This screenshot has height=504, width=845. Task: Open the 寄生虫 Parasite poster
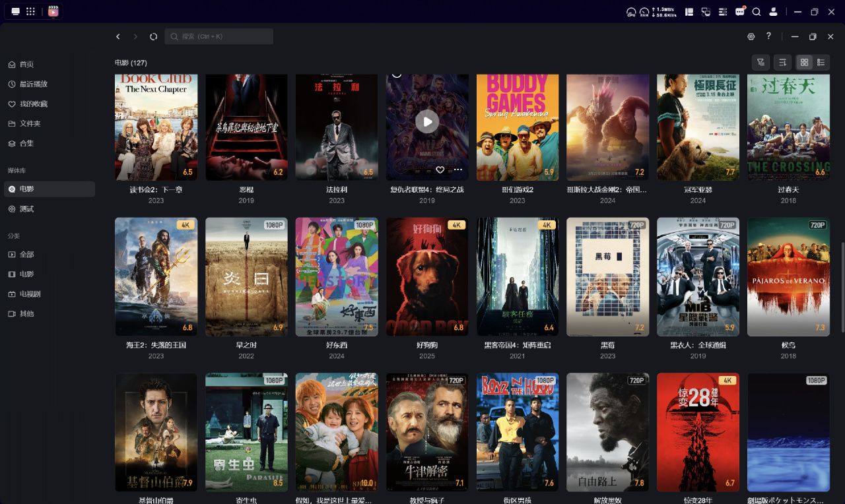pos(246,432)
